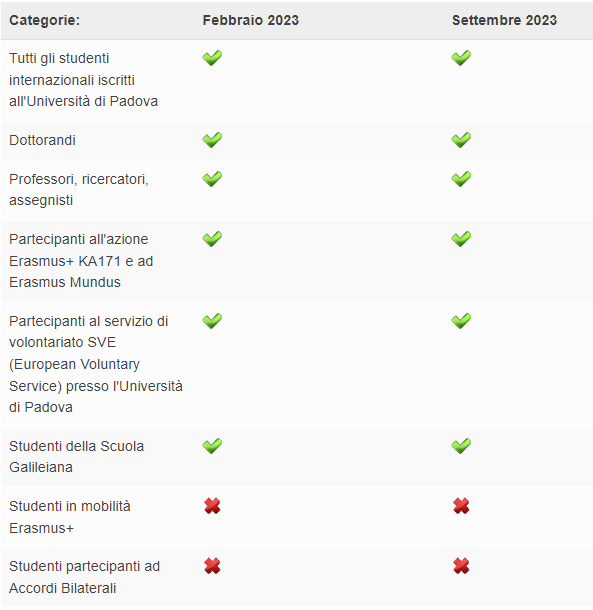
Task: Click the Studenti partecipanti ad Accordi Bilaterali text
Action: point(84,577)
